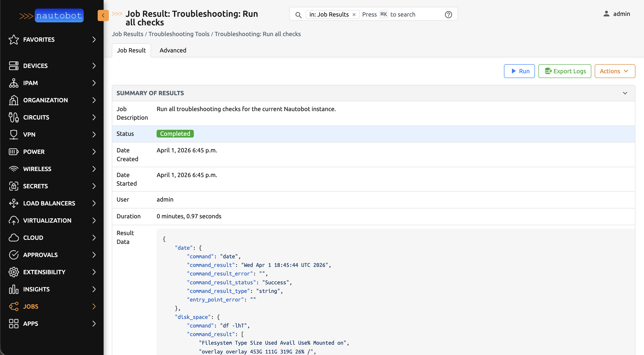The image size is (644, 355).
Task: Open Troubleshooting Tools breadcrumb link
Action: [x=179, y=34]
